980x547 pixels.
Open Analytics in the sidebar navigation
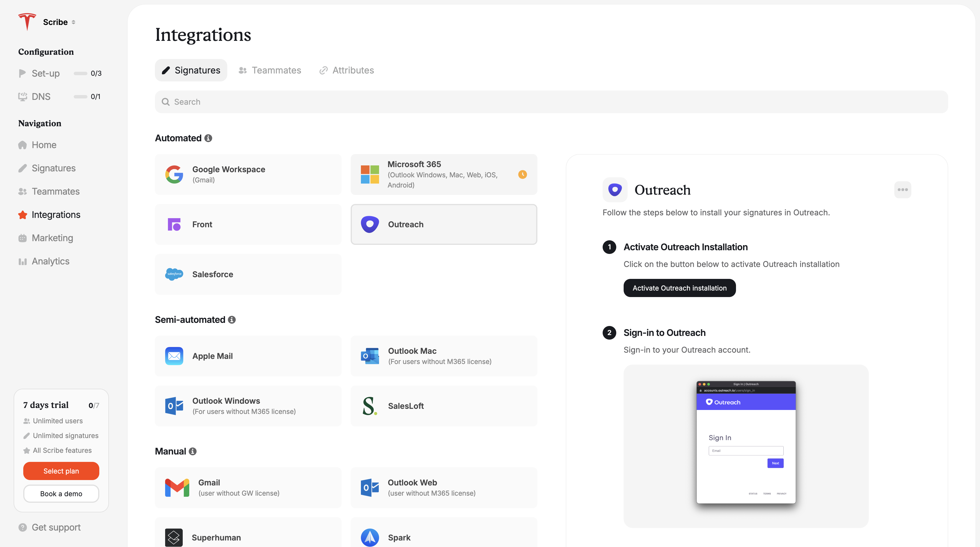[x=50, y=261]
